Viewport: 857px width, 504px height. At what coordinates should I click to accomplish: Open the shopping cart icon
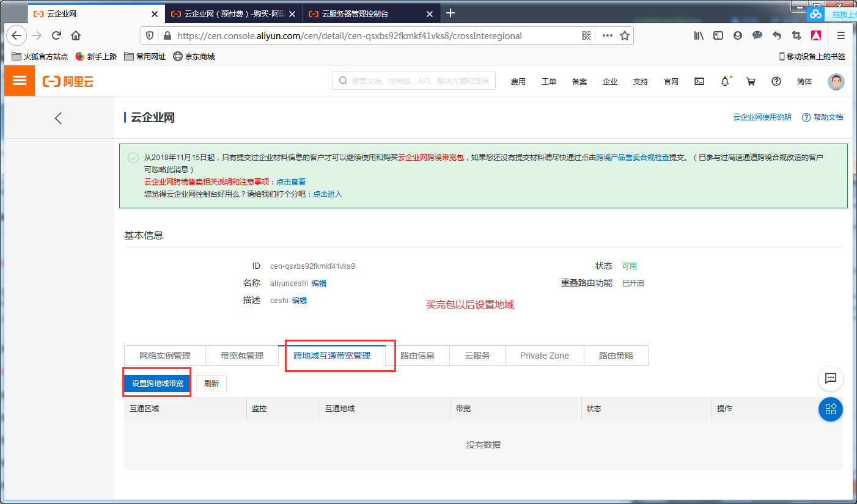(751, 81)
